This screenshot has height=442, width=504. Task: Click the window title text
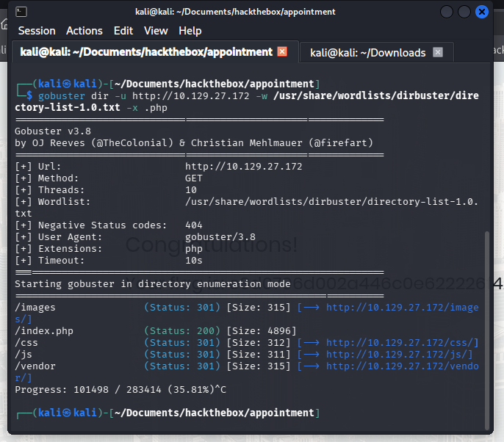pos(235,12)
